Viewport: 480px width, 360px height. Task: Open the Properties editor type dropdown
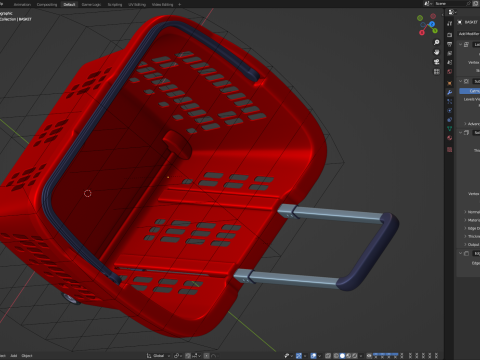click(452, 12)
